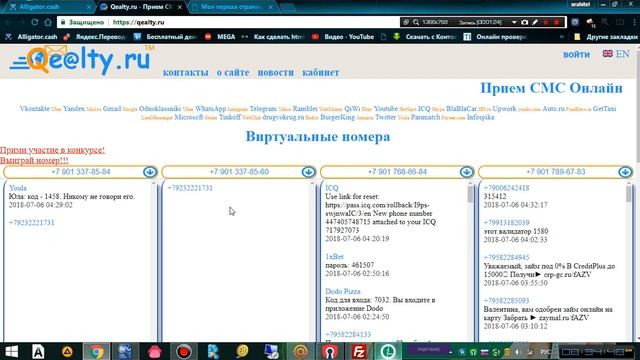Select phone number +7 901 768-86-84

(397, 172)
